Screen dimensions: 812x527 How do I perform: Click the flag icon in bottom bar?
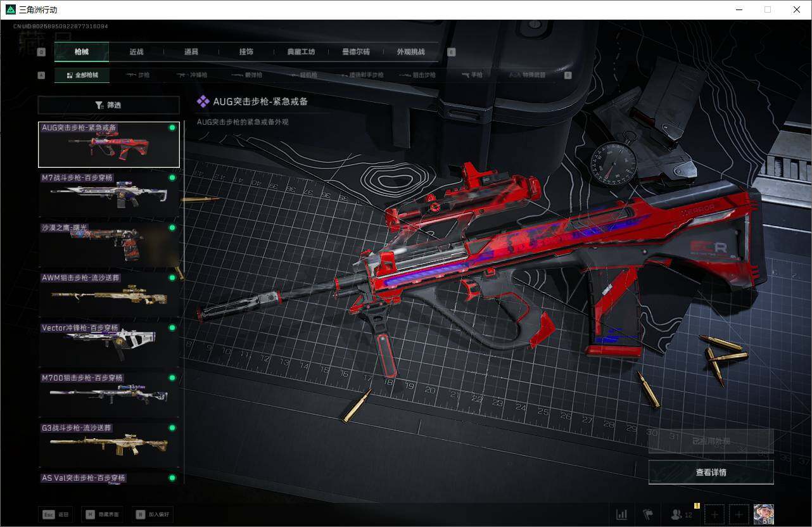pos(648,514)
